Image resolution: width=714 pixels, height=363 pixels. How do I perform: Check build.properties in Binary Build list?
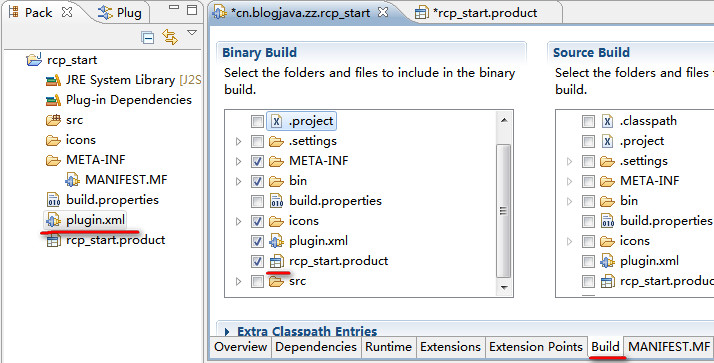(257, 201)
